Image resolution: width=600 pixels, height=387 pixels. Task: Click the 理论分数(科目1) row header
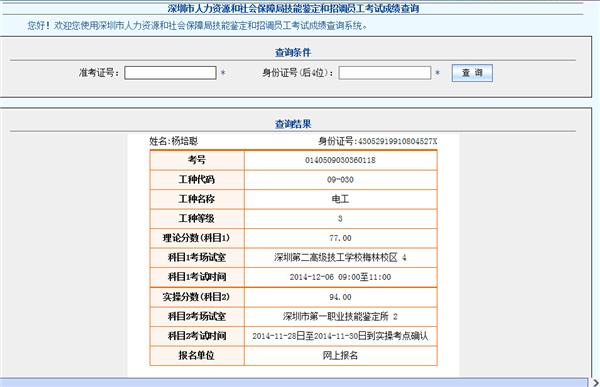pyautogui.click(x=197, y=238)
